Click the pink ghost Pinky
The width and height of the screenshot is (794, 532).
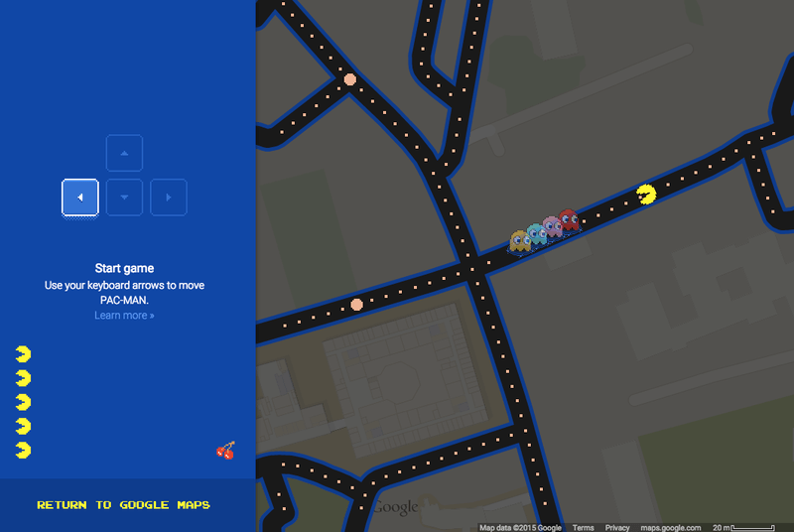552,227
